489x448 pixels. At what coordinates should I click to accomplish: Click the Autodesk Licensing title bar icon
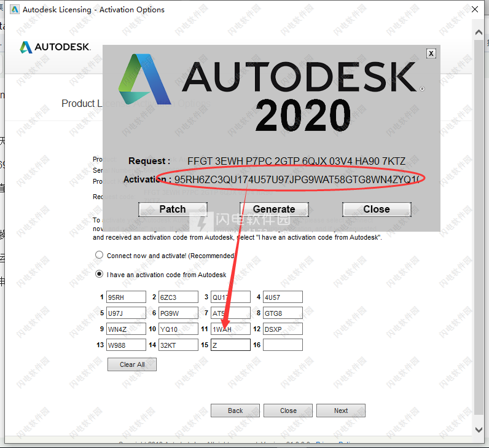(14, 10)
